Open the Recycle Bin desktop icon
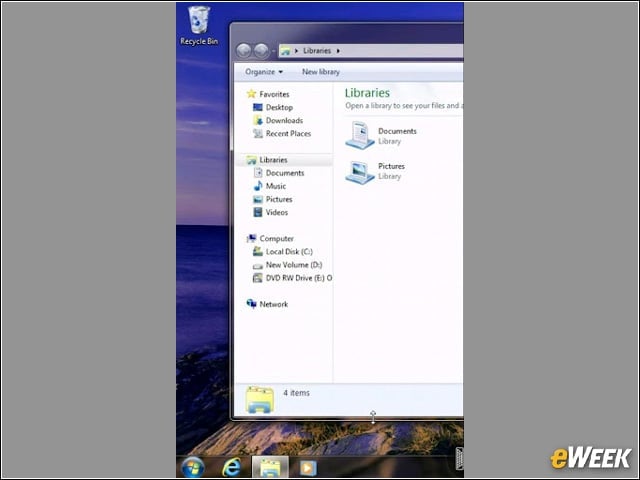The image size is (640, 480). [x=199, y=25]
